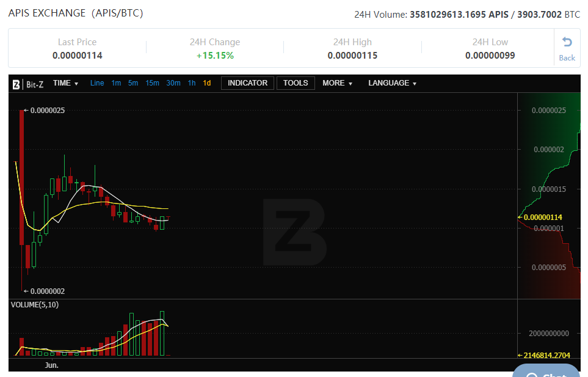
Task: Click the Last Price value 0.00000114
Action: pos(78,56)
